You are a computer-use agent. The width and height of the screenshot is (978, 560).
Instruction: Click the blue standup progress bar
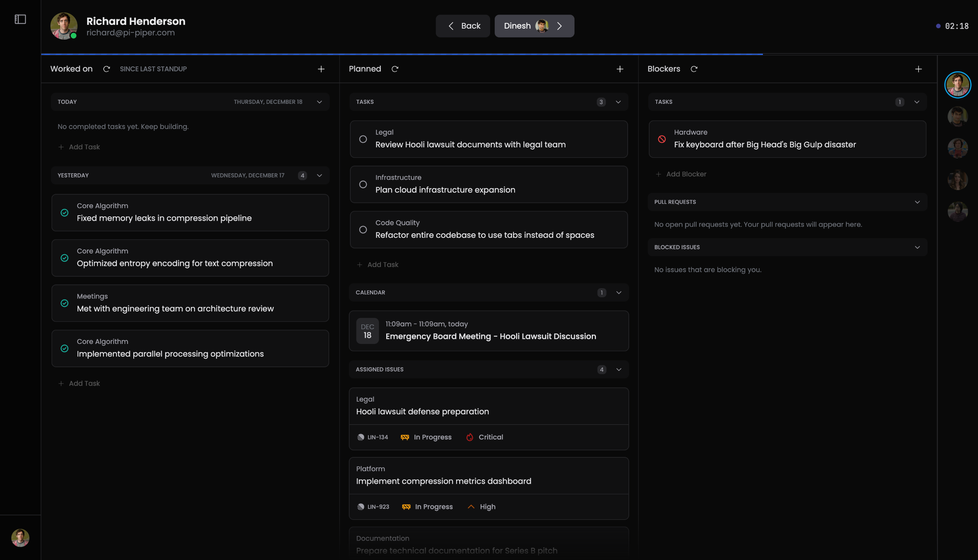tap(402, 54)
